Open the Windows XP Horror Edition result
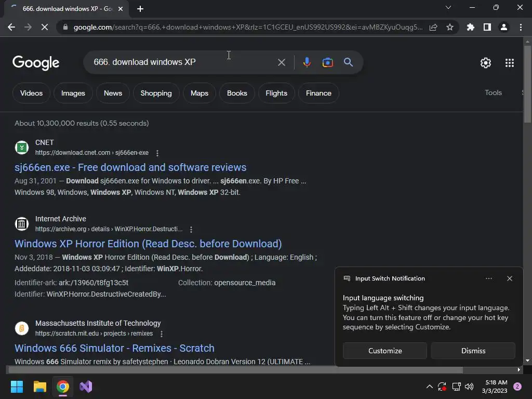 [148, 244]
